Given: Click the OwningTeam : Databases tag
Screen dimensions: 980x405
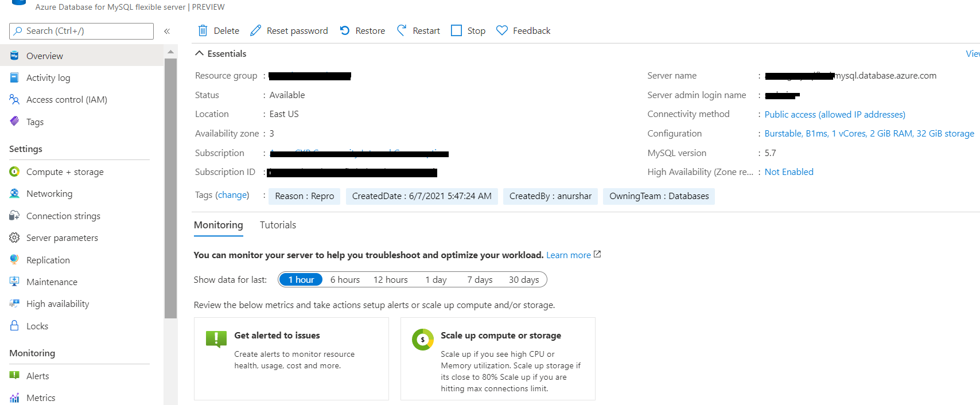Looking at the screenshot, I should (x=659, y=196).
